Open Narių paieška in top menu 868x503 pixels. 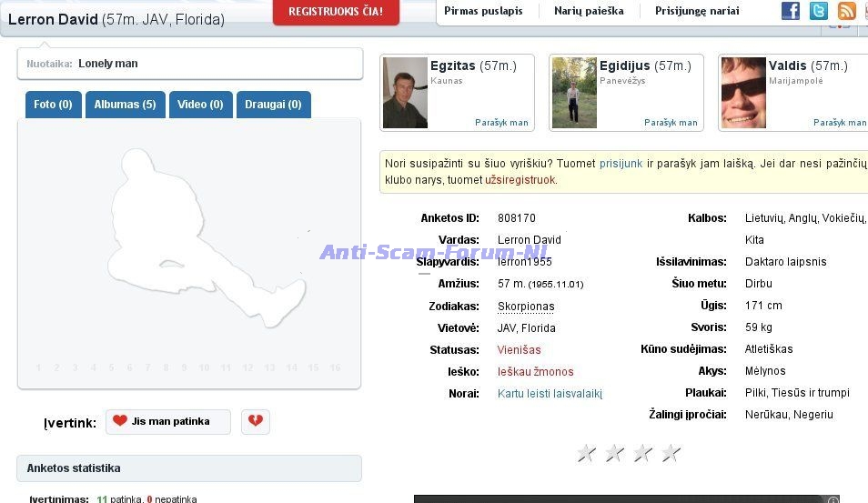click(x=589, y=11)
